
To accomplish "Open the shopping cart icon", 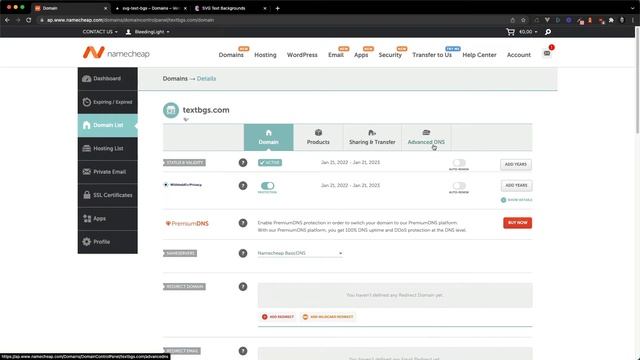I will [510, 32].
